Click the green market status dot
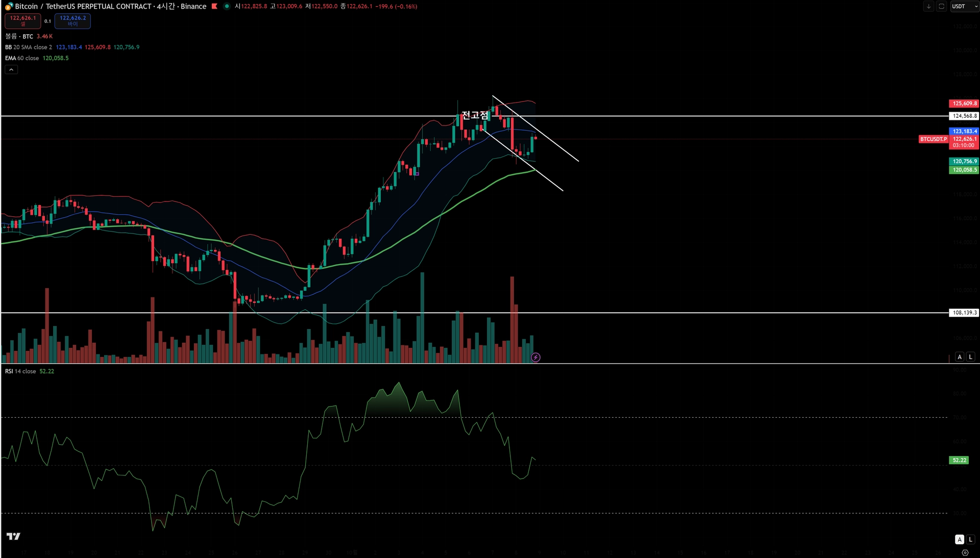The width and height of the screenshot is (980, 558). point(227,7)
